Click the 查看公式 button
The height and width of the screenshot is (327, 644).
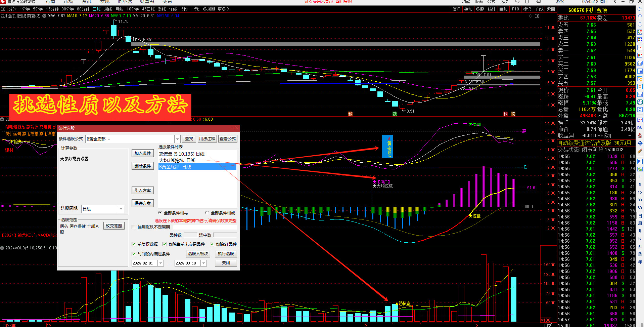click(x=228, y=139)
